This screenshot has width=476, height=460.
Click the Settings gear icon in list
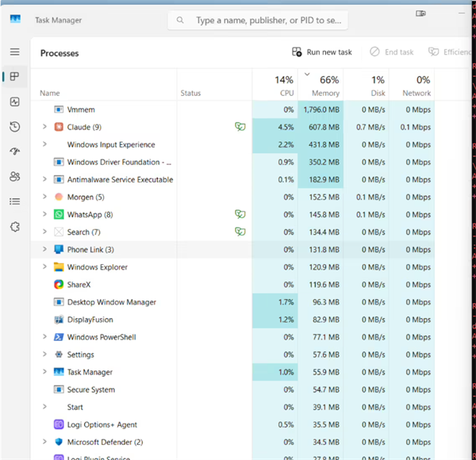tap(59, 355)
